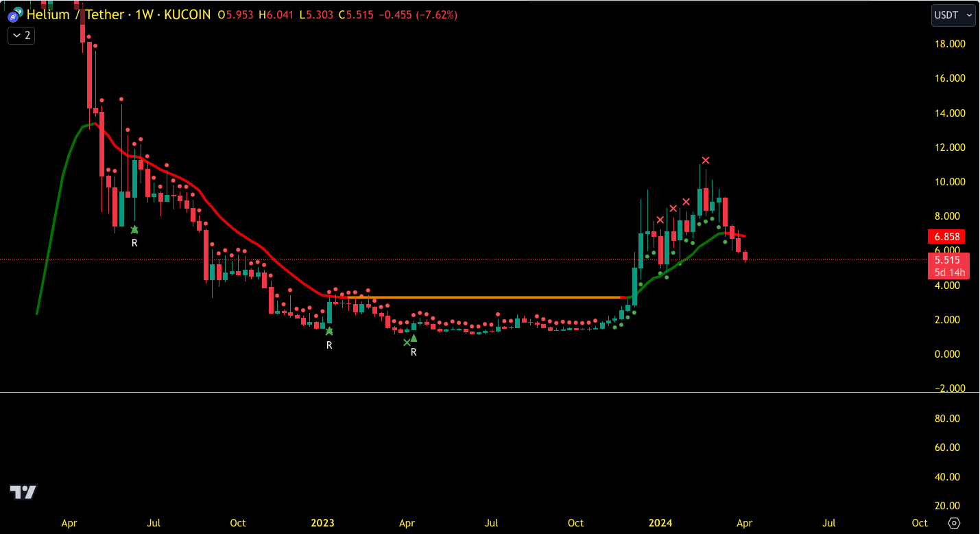Image resolution: width=980 pixels, height=534 pixels.
Task: Click the low value L5.303
Action: tap(318, 14)
